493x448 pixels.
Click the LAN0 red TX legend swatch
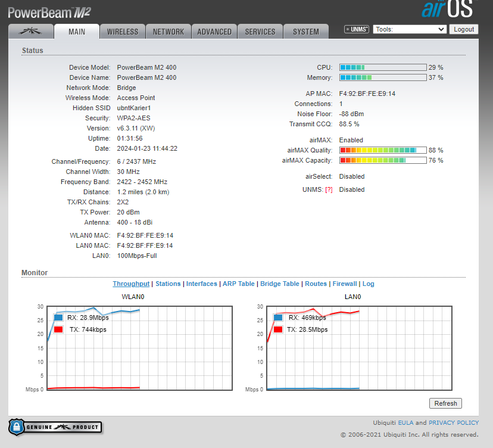tap(278, 329)
